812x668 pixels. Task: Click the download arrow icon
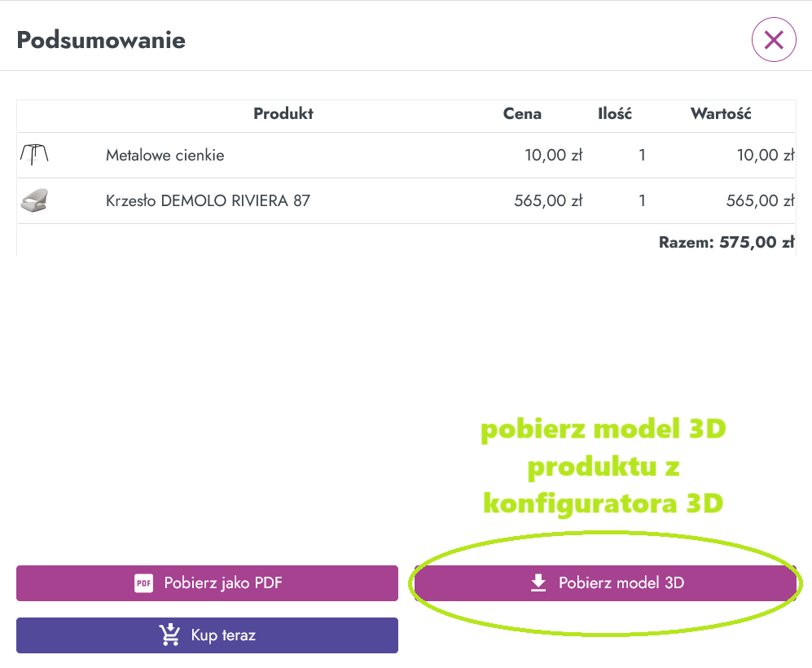tap(538, 582)
